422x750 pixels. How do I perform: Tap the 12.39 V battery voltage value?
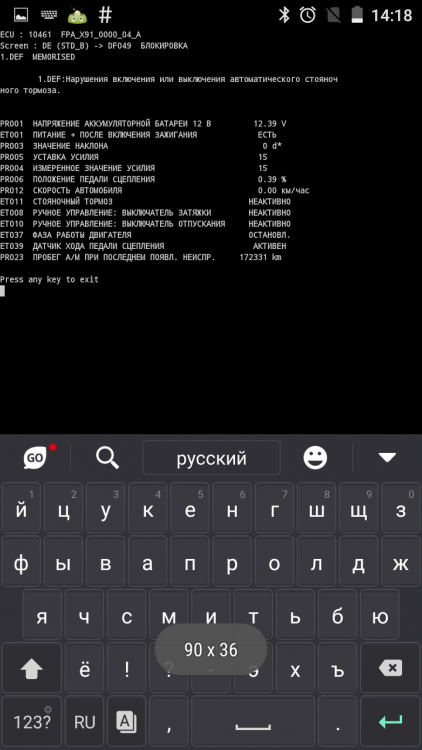269,123
